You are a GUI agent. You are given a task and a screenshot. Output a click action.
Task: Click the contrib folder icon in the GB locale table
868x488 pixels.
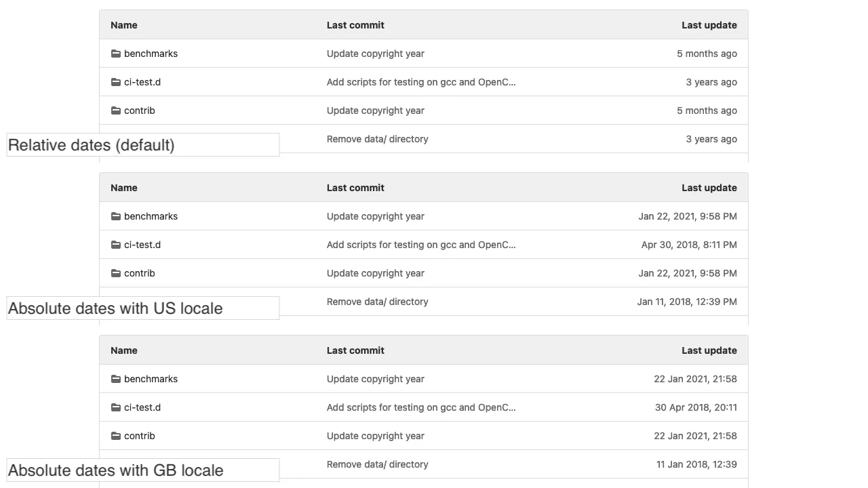click(115, 436)
